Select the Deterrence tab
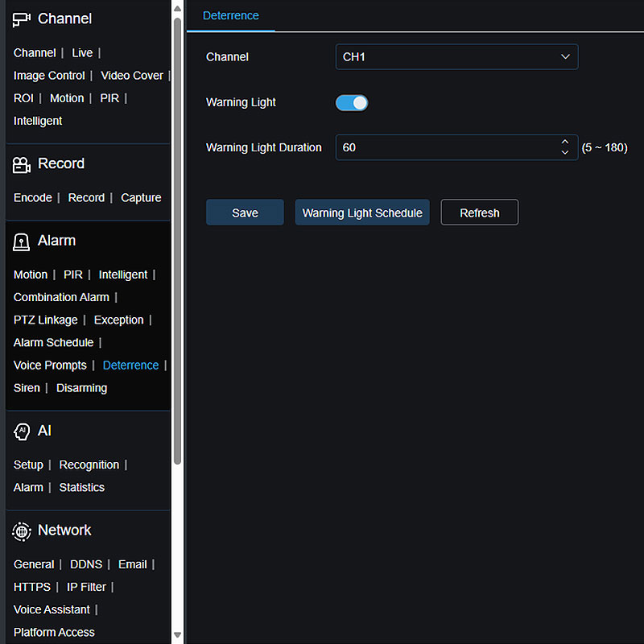 point(231,15)
